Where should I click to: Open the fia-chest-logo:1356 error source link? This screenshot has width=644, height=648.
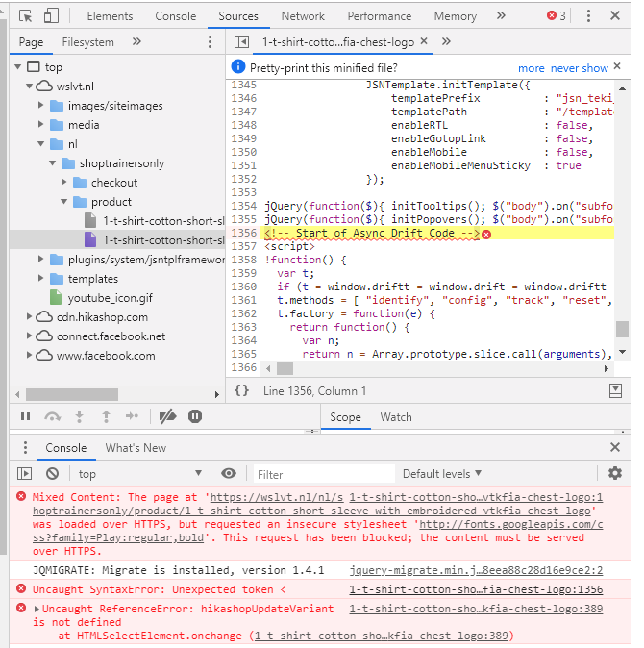click(476, 589)
